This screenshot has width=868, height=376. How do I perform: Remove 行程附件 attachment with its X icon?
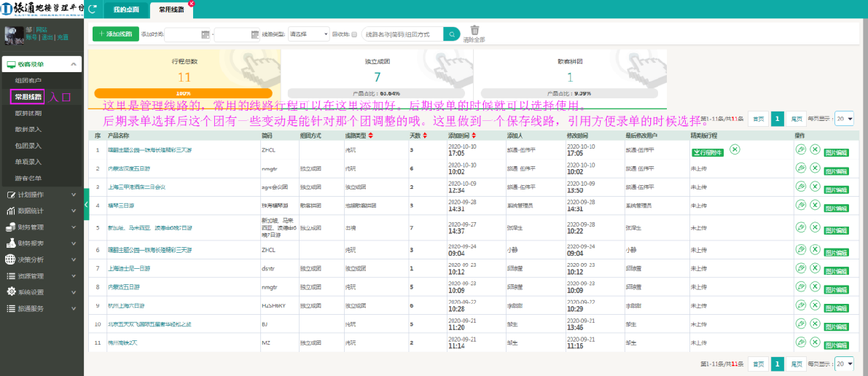(734, 149)
